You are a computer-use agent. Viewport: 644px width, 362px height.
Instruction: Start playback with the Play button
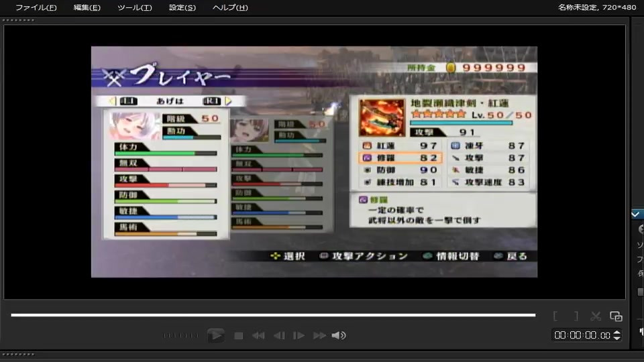click(x=215, y=335)
